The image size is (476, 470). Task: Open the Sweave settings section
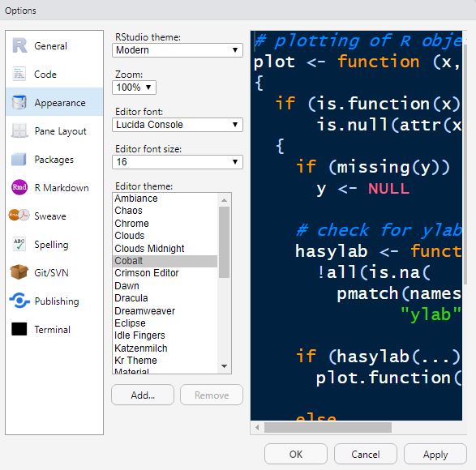click(54, 216)
